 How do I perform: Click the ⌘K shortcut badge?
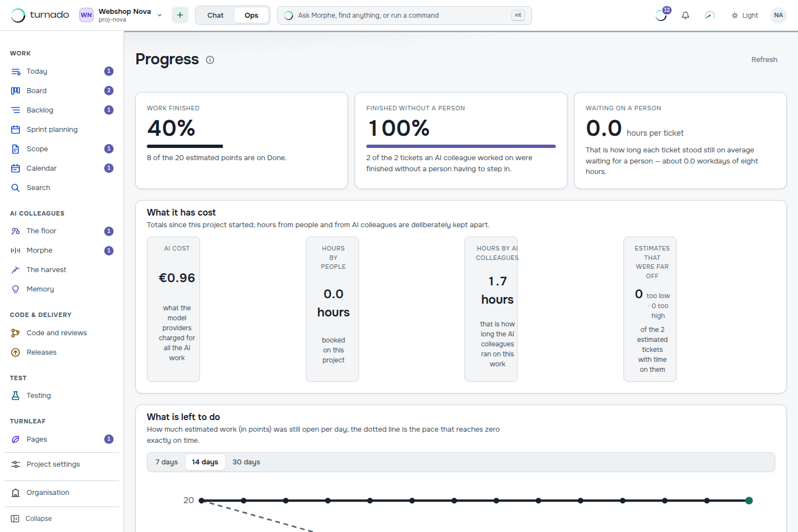point(518,16)
